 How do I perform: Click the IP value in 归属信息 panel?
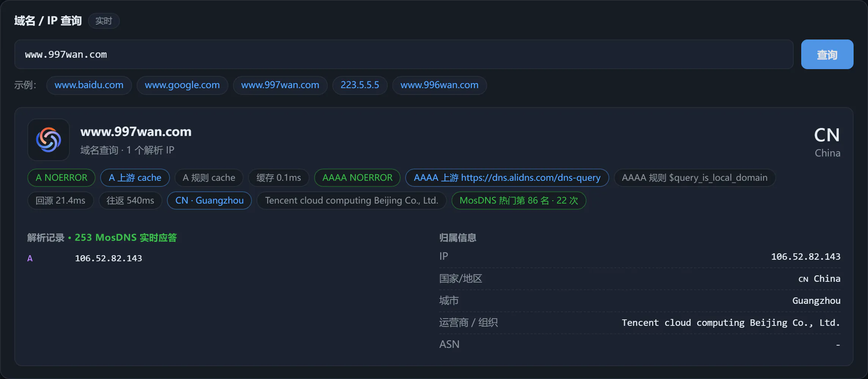tap(806, 257)
